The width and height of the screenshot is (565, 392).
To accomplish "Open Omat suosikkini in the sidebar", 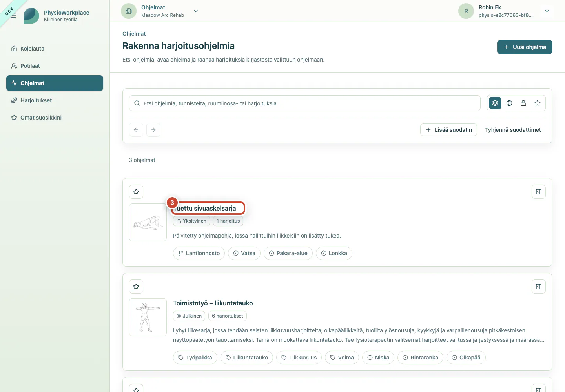I will [55, 118].
